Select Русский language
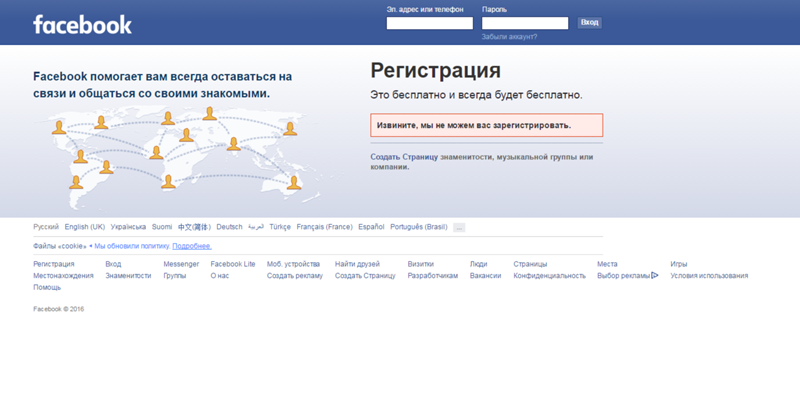The height and width of the screenshot is (409, 800). pyautogui.click(x=46, y=227)
